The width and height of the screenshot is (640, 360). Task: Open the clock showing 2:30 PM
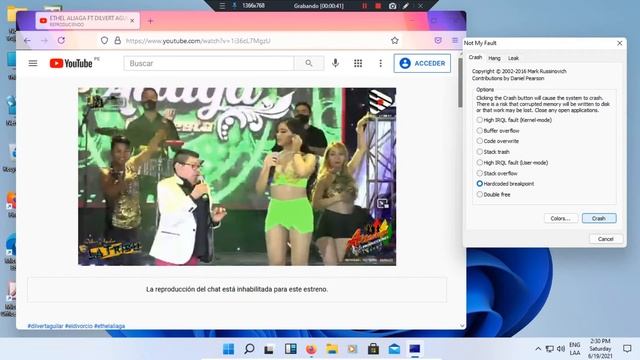tap(600, 349)
